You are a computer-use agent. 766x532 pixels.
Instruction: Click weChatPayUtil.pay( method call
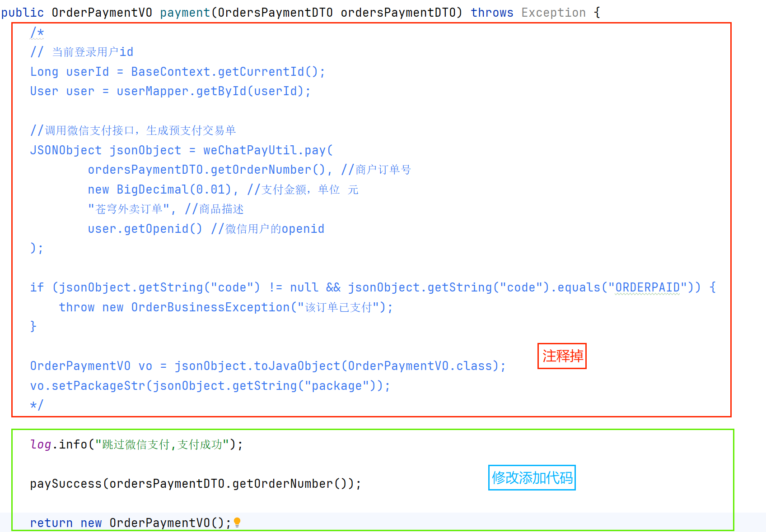click(x=268, y=150)
